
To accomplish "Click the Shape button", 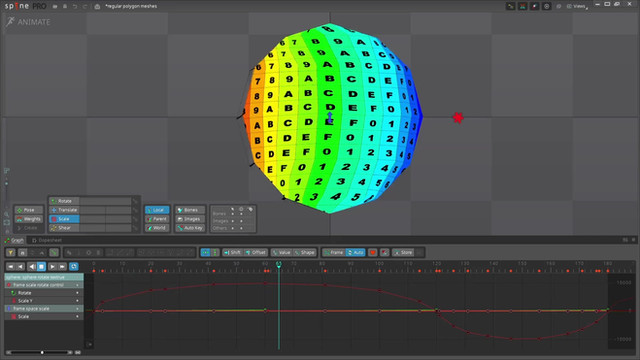I will (305, 253).
